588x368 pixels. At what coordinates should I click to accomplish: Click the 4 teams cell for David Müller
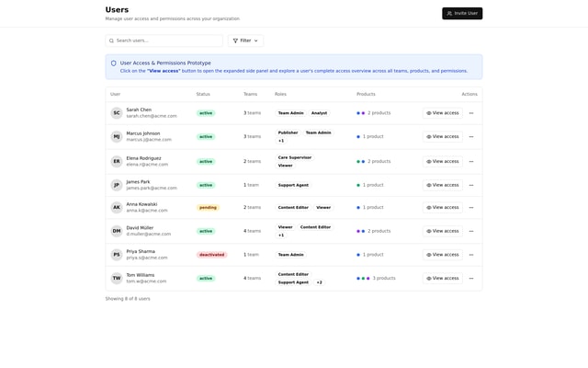coord(252,231)
